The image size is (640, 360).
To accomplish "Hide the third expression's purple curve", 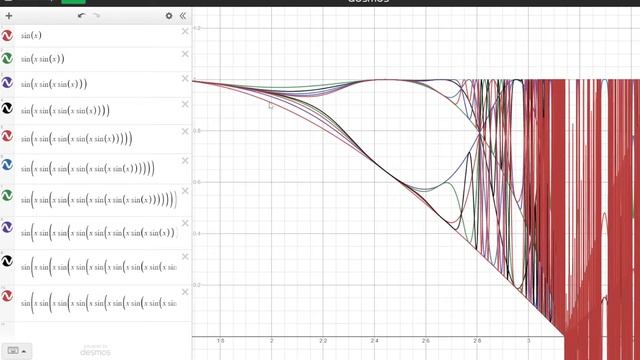I will (x=7, y=83).
